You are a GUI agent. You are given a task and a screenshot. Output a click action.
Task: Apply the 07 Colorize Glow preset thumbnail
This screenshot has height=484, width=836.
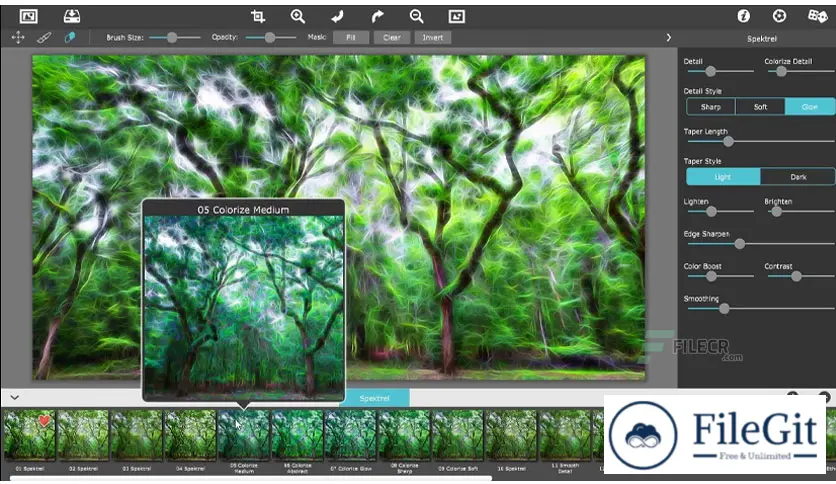[351, 435]
